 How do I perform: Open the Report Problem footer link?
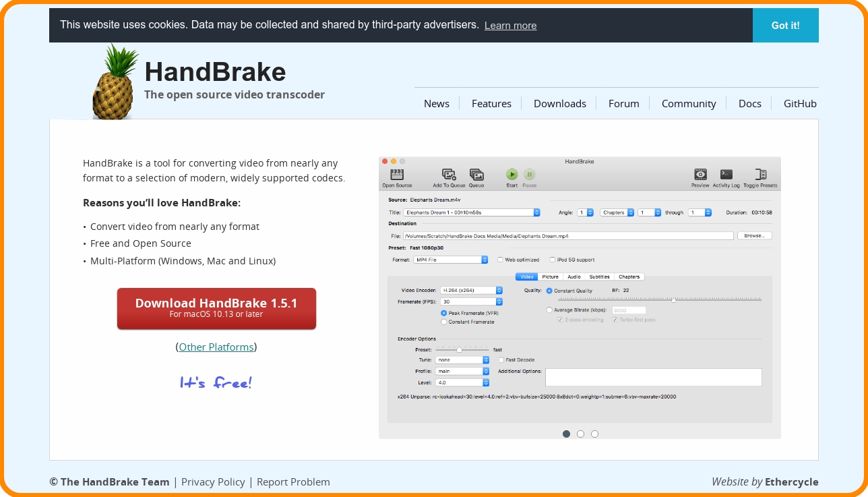[x=293, y=481]
